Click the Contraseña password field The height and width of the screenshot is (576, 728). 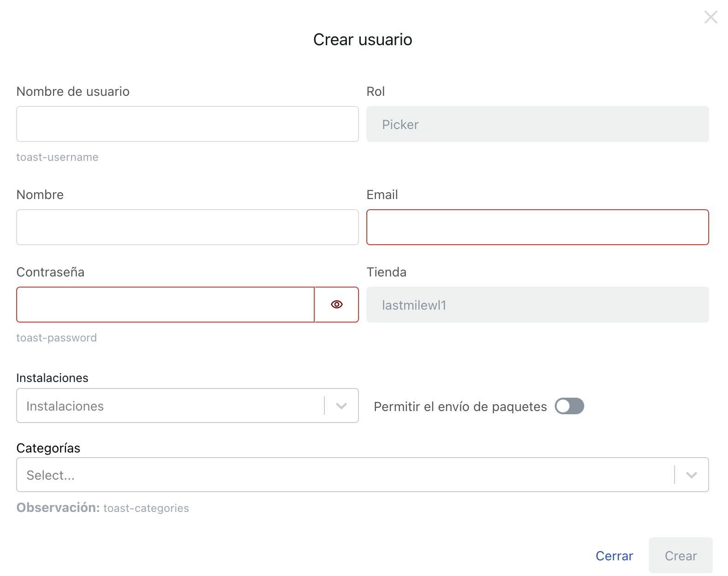tap(165, 305)
